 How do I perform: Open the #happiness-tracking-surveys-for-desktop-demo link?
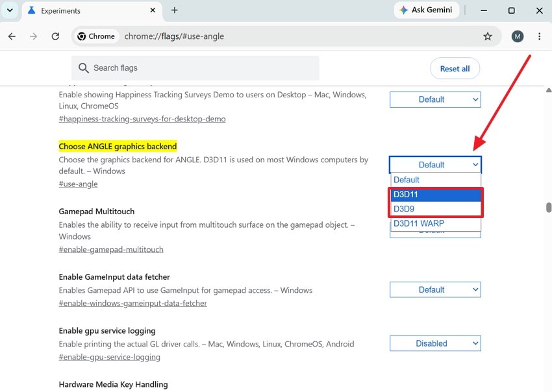coord(142,119)
